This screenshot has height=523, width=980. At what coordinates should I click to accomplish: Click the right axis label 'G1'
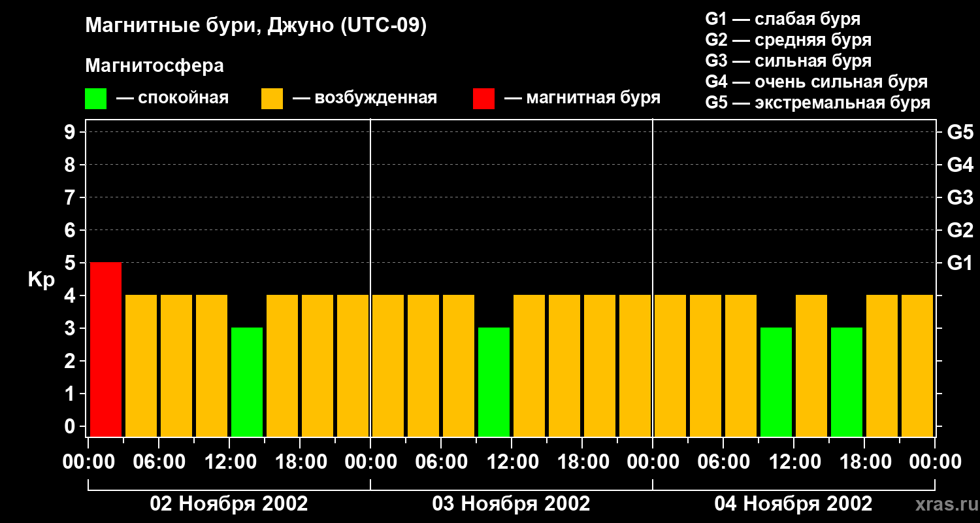pos(960,263)
